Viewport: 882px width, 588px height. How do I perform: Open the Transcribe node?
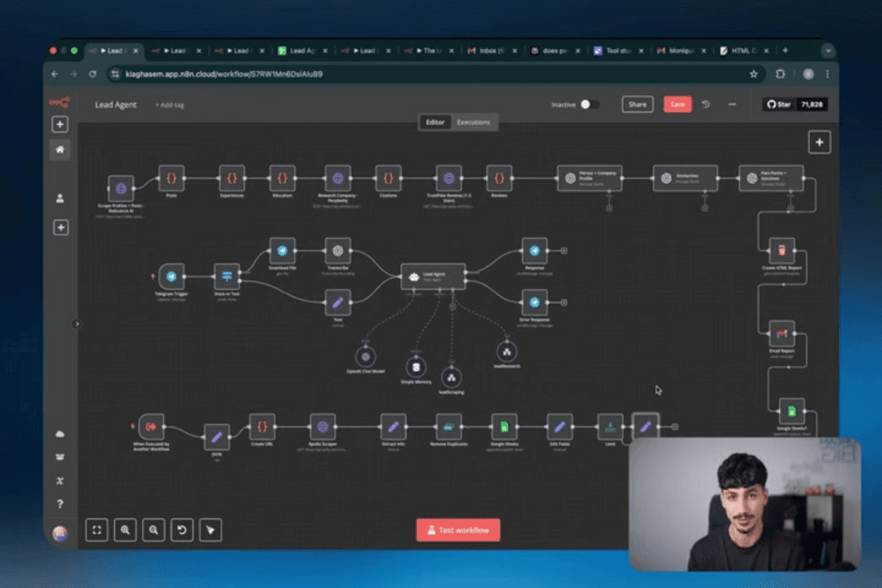click(338, 252)
